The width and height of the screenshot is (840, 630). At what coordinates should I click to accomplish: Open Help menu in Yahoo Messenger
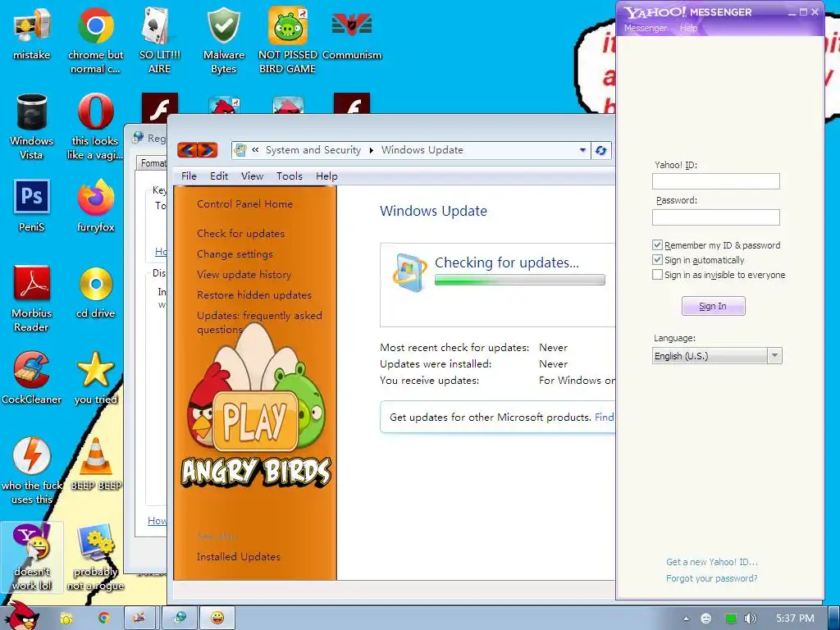click(x=688, y=28)
